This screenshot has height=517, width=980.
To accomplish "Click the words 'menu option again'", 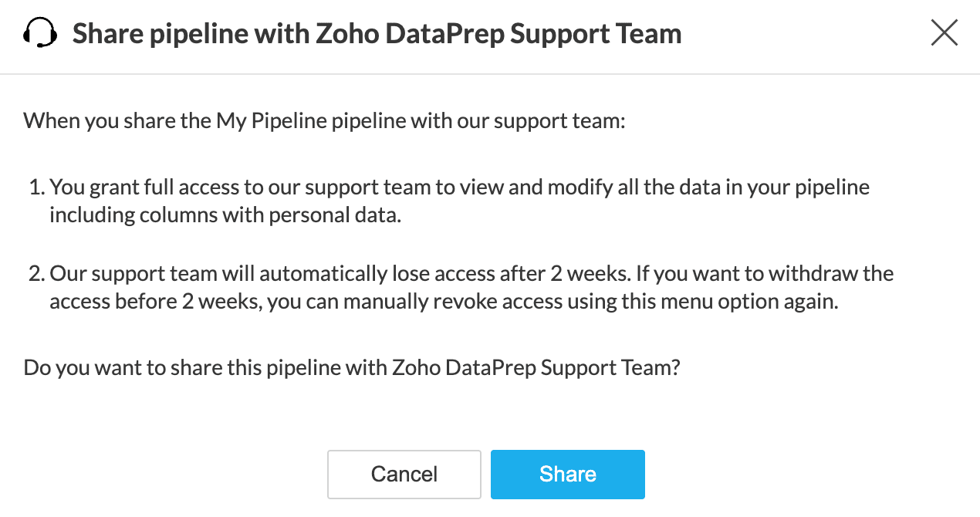I will tap(758, 302).
